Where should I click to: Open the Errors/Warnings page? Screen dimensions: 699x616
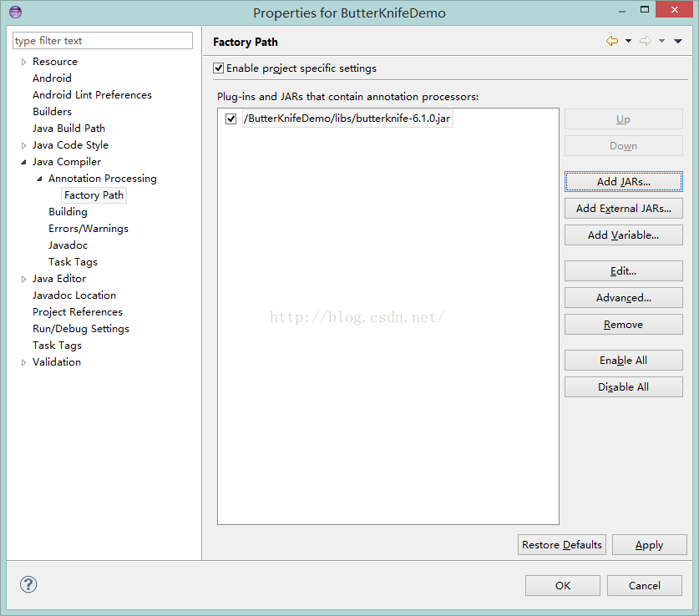tap(89, 229)
